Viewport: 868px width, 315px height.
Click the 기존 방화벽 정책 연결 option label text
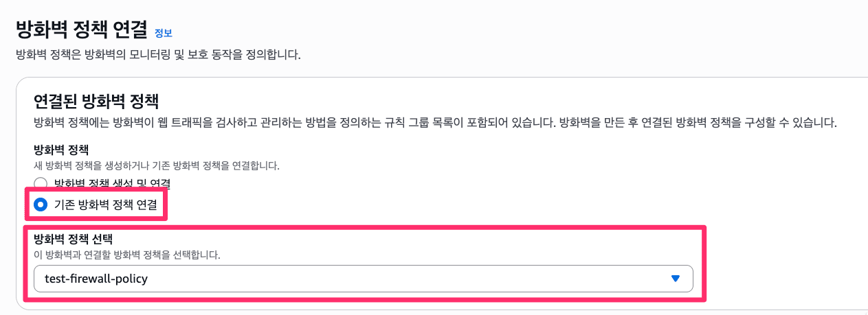tap(105, 204)
